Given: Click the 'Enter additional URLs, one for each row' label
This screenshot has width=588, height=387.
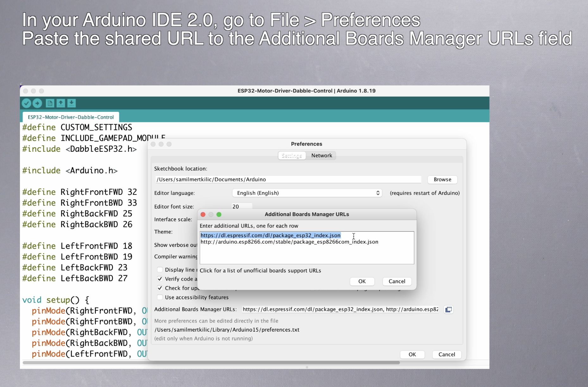Looking at the screenshot, I should click(x=249, y=226).
